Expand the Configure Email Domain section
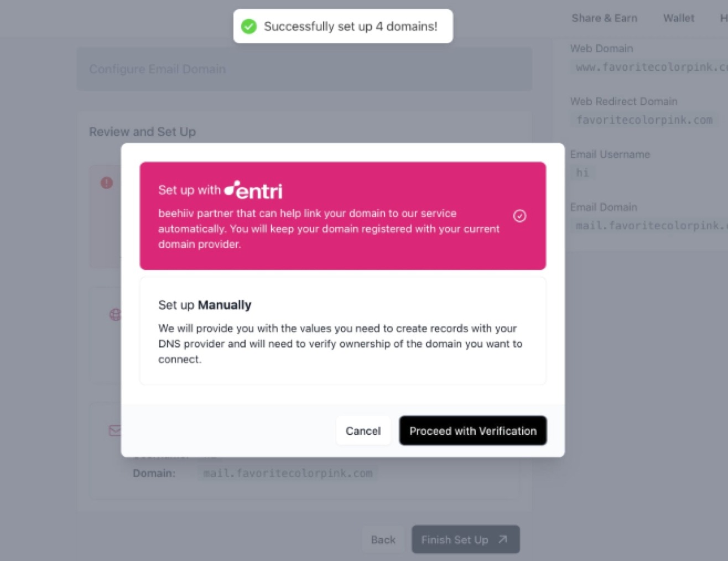This screenshot has height=561, width=728. [x=157, y=69]
